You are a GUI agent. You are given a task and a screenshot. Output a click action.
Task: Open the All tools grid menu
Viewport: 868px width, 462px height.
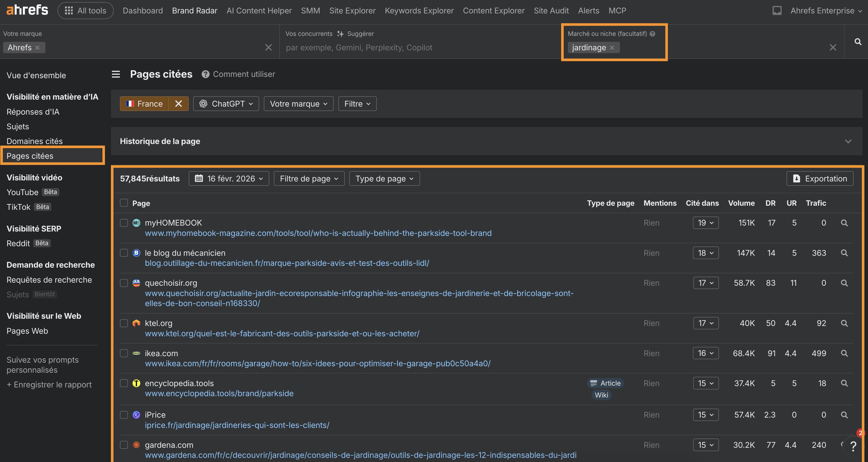(85, 11)
